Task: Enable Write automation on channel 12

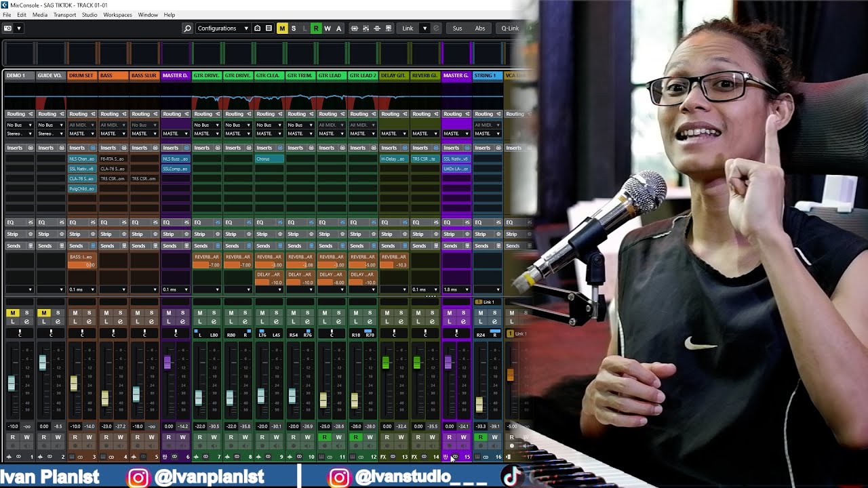Action: click(x=370, y=437)
